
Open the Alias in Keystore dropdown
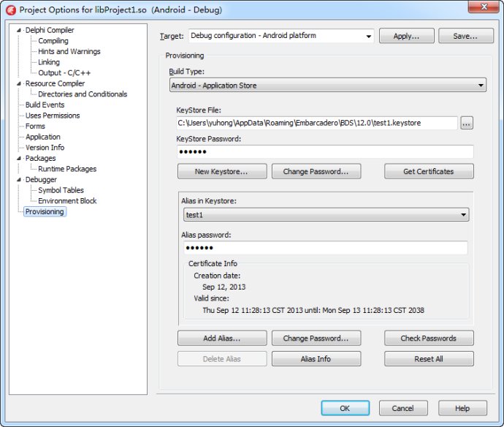pos(326,215)
